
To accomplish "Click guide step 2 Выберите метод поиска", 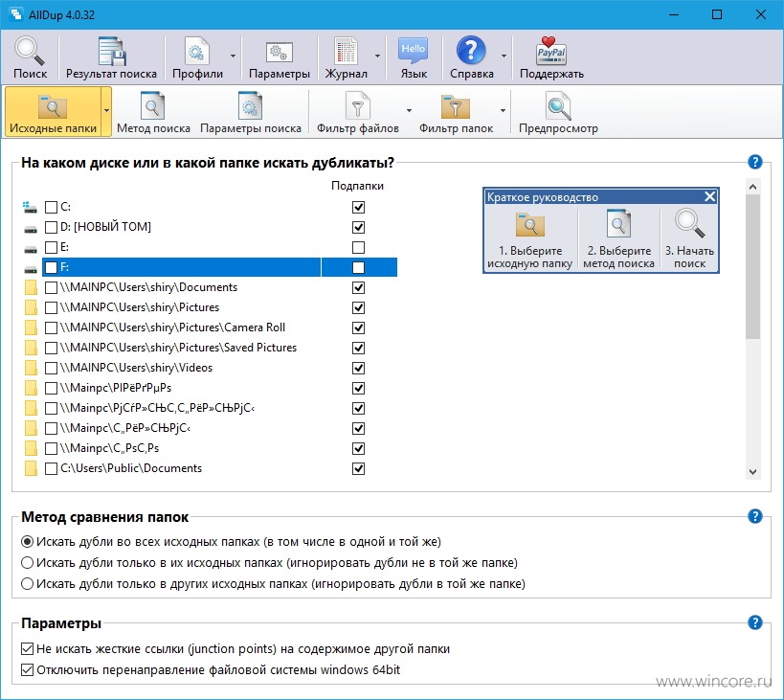I will 618,239.
